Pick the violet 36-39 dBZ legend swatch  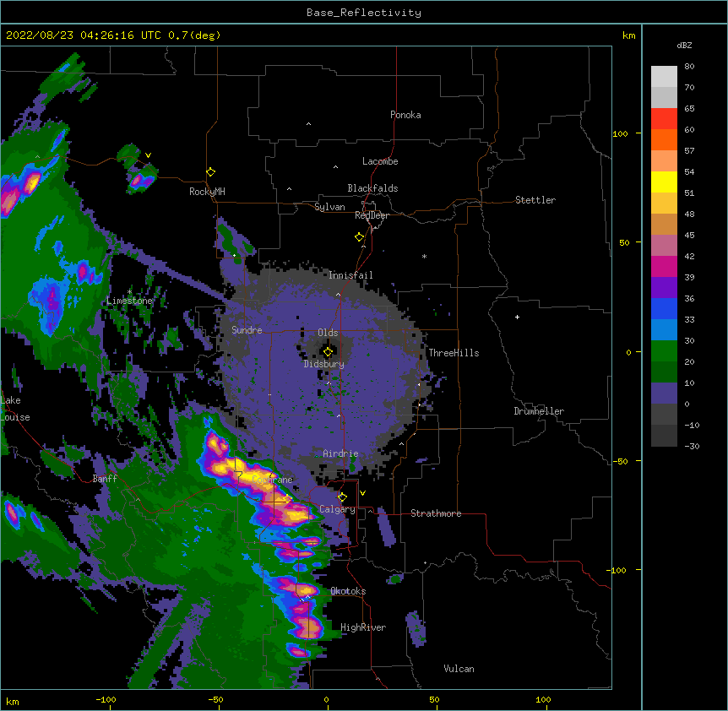point(664,287)
